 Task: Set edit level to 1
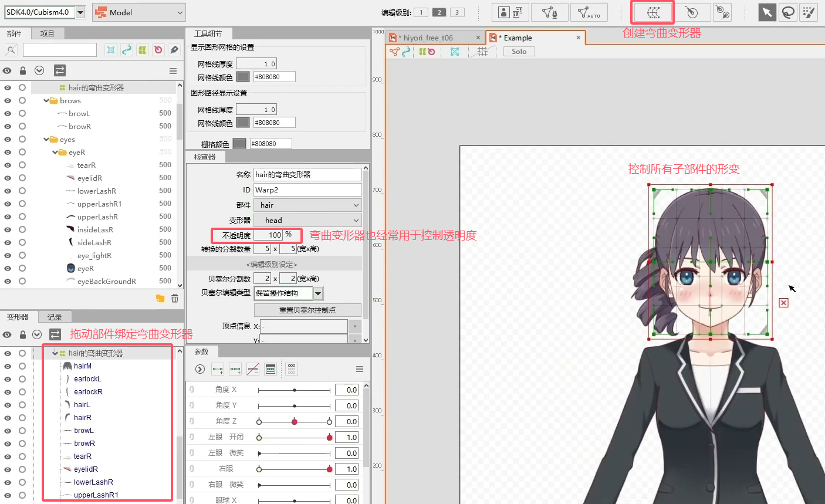click(x=421, y=12)
